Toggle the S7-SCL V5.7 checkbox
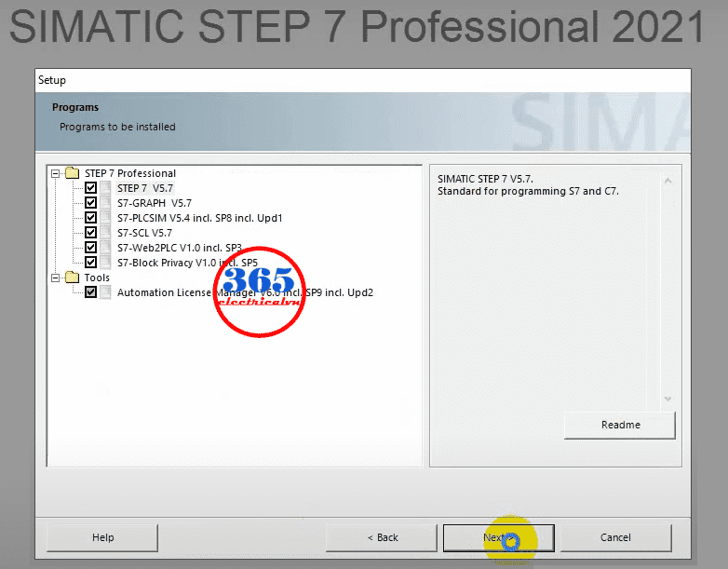 coord(90,232)
